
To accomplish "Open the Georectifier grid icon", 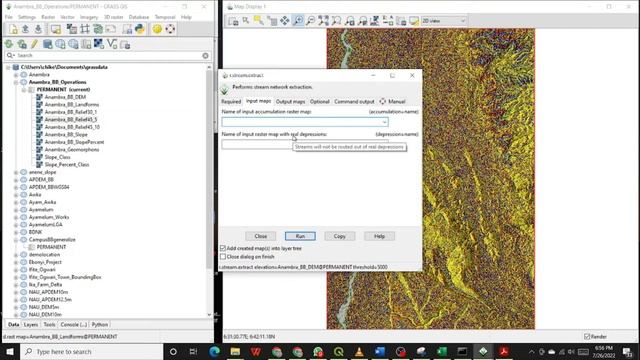I will click(85, 29).
